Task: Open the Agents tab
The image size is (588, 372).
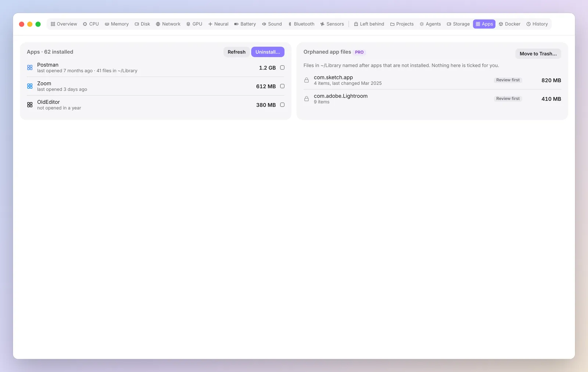Action: tap(430, 24)
